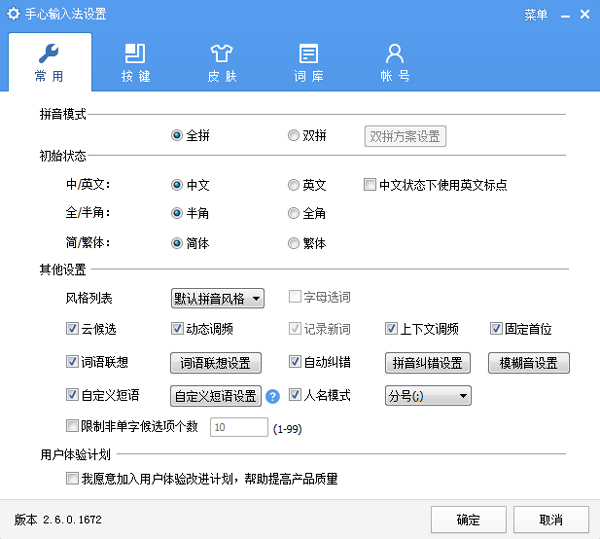The width and height of the screenshot is (600, 539).
Task: Open the 分号(;) dropdown
Action: (428, 396)
